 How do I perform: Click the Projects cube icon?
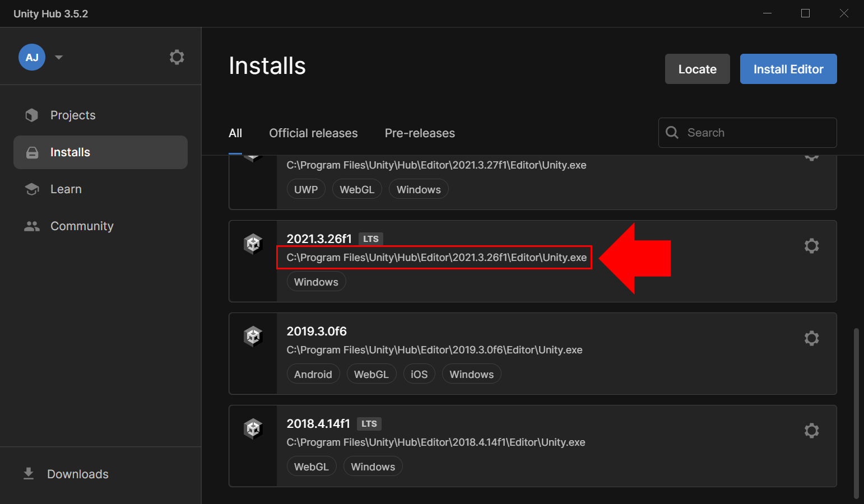(x=32, y=115)
